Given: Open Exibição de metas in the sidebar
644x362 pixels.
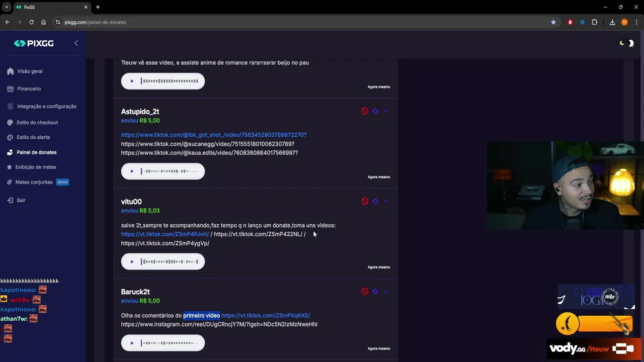Looking at the screenshot, I should (x=36, y=167).
